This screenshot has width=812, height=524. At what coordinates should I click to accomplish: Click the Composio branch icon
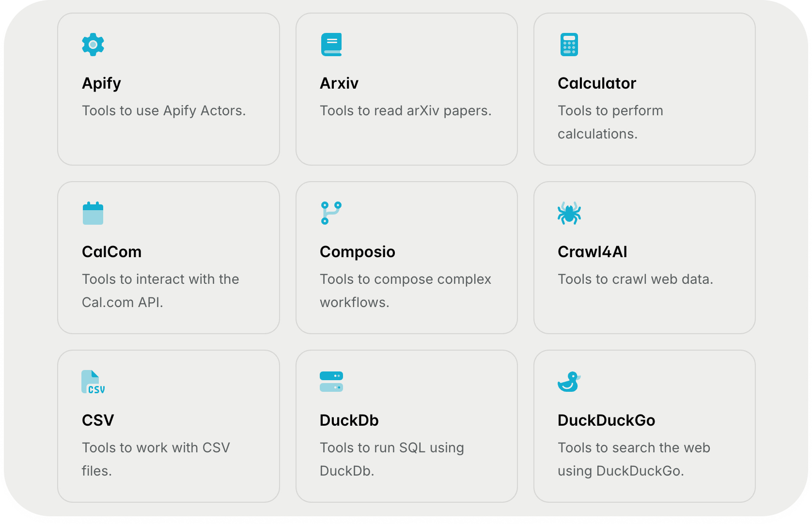pyautogui.click(x=331, y=213)
